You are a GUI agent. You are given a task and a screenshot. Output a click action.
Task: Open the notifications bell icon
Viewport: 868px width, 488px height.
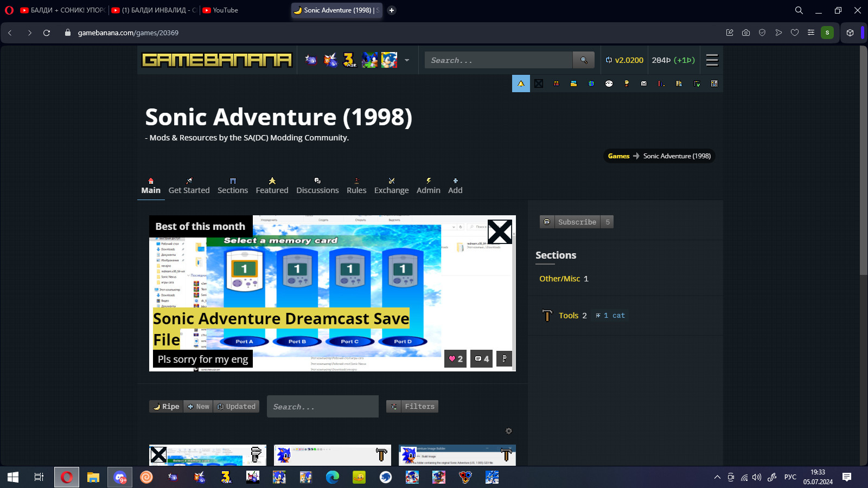521,84
